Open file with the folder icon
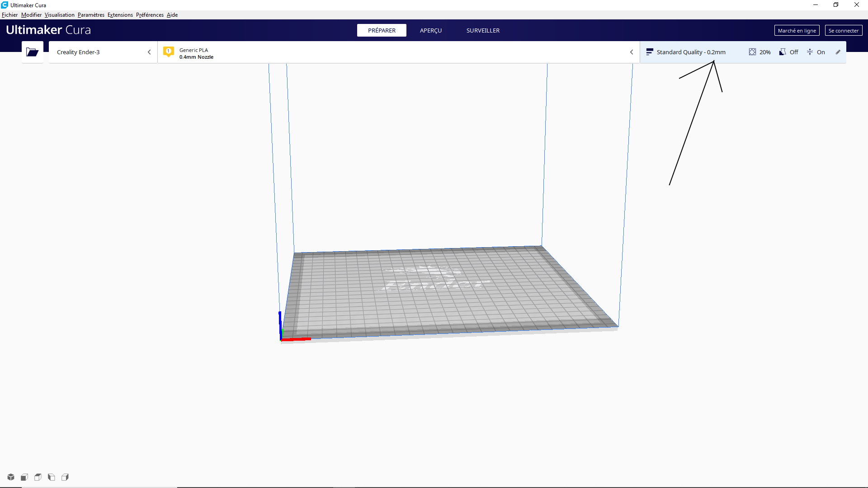The image size is (868, 488). tap(32, 52)
